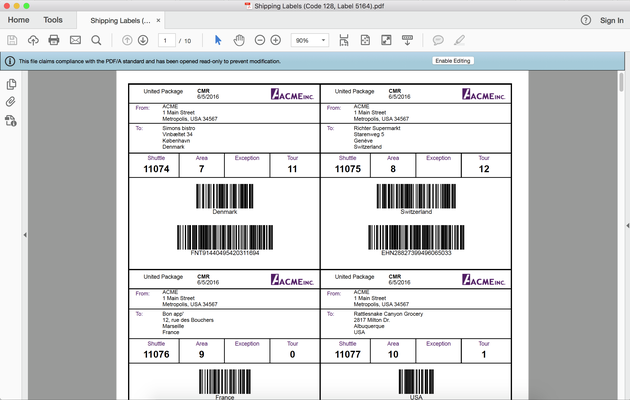Viewport: 630px width, 400px height.
Task: Choose the Selection arrow tool
Action: (218, 40)
